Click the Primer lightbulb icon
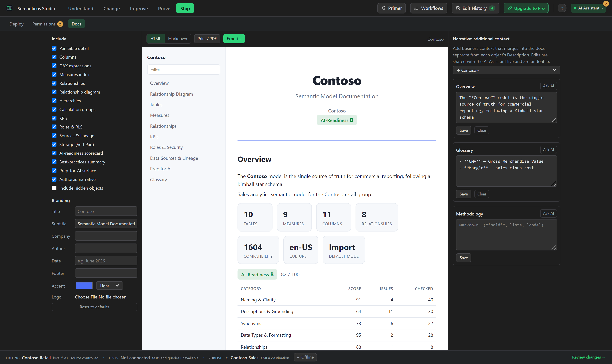Image resolution: width=612 pixels, height=364 pixels. [384, 8]
